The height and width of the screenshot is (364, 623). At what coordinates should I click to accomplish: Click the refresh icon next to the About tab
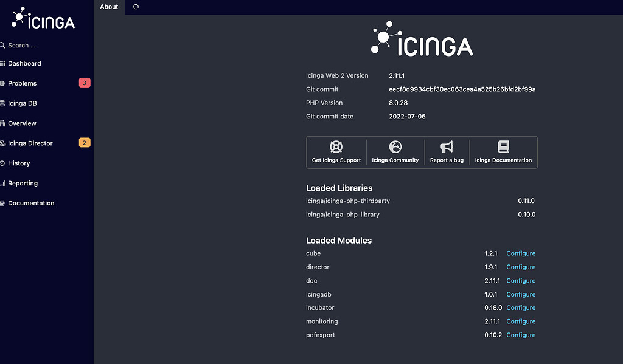click(x=135, y=7)
